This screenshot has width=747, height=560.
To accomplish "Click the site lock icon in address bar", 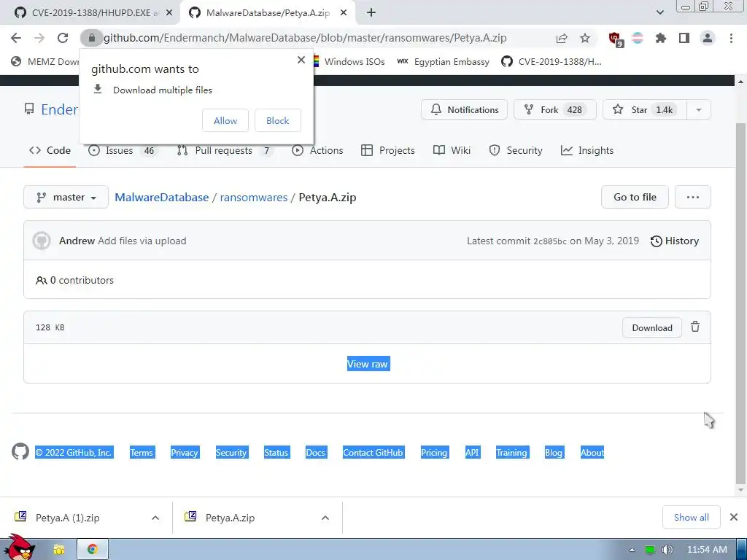I will pyautogui.click(x=91, y=38).
